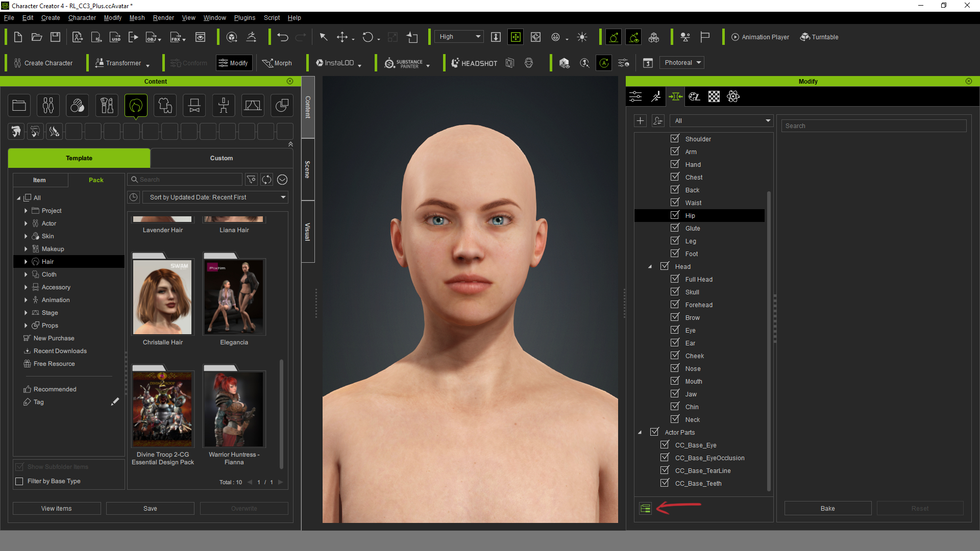The height and width of the screenshot is (551, 980).
Task: Open the Animation Player
Action: (x=760, y=37)
